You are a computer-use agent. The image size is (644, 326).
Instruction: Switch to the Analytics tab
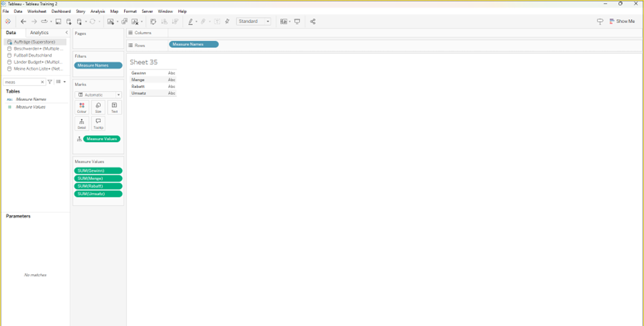40,33
